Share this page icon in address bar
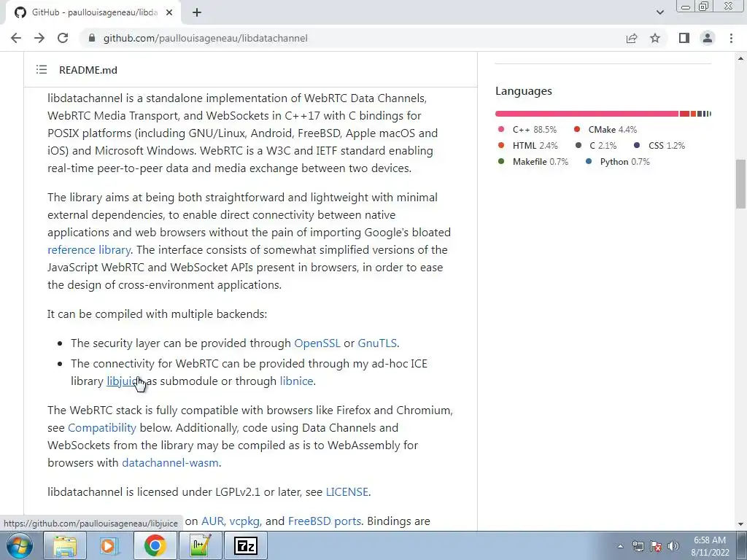Viewport: 747px width, 560px height. [x=632, y=38]
